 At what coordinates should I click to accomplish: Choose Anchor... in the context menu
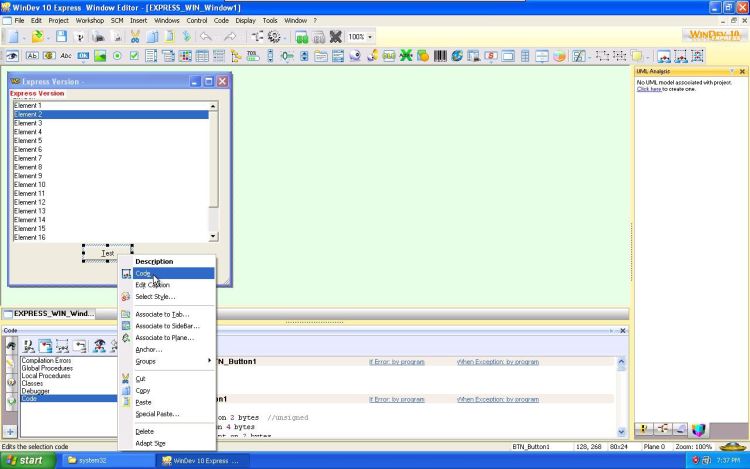point(167,349)
